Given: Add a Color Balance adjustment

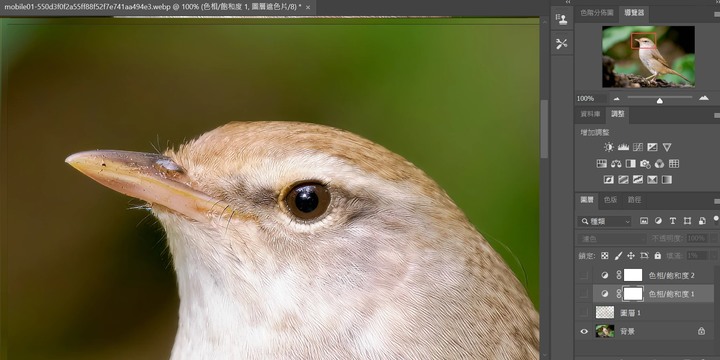Looking at the screenshot, I should (616, 163).
